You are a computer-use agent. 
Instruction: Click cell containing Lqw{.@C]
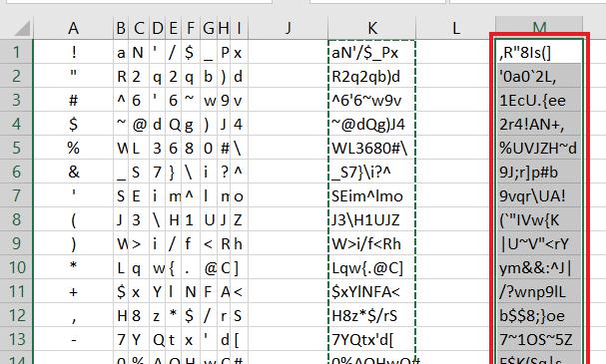point(371,267)
